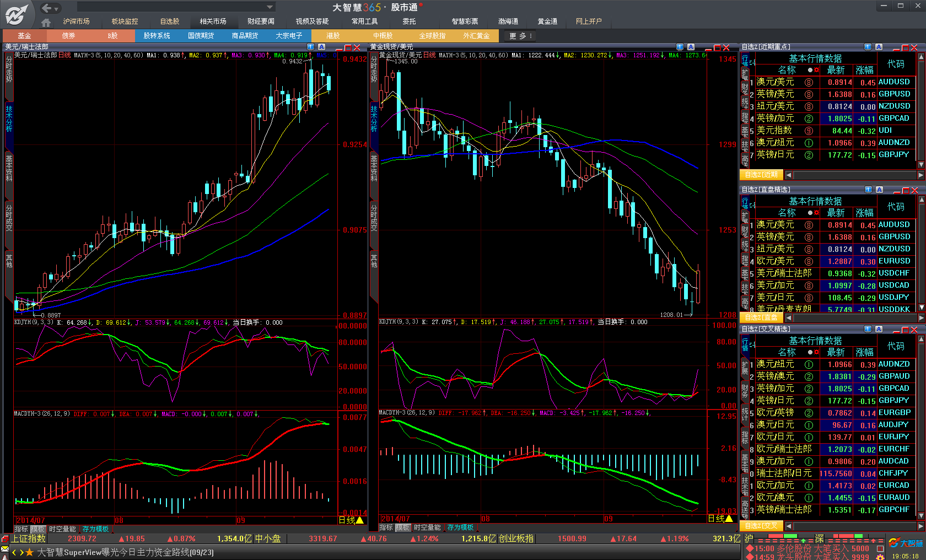This screenshot has width=926, height=560.
Task: Click 存为模板 link under gold chart
Action: [460, 527]
